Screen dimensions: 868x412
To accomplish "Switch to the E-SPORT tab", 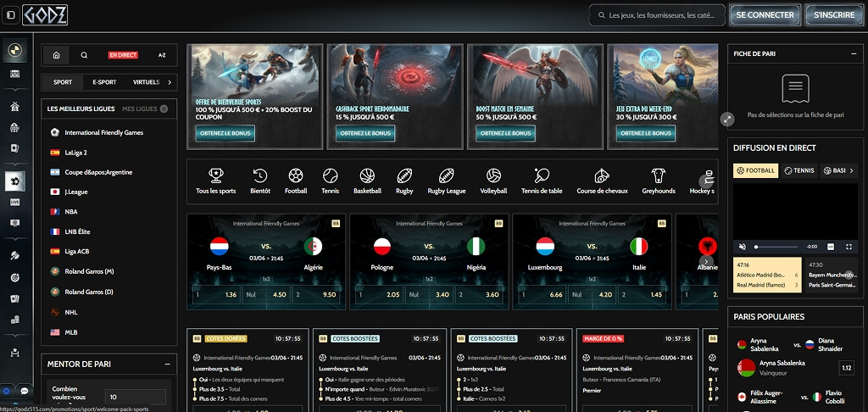I will [104, 82].
